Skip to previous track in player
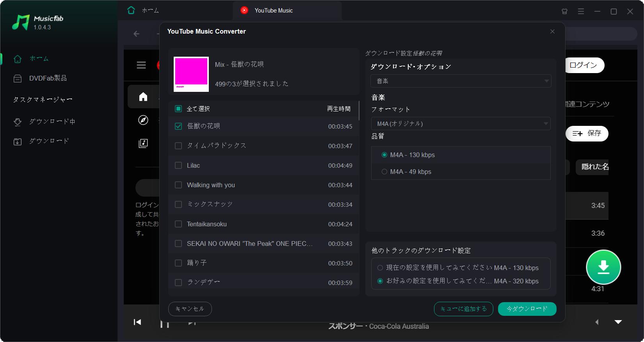This screenshot has width=644, height=342. click(x=137, y=322)
